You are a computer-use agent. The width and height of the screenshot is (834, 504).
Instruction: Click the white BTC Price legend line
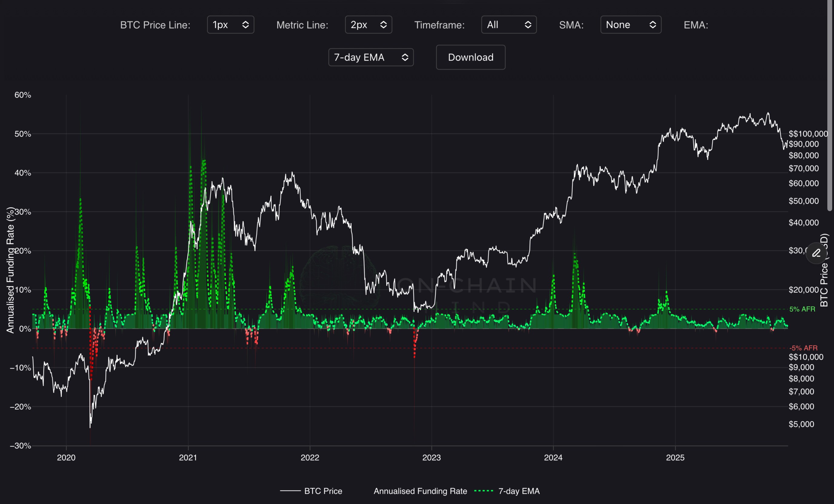coord(290,491)
